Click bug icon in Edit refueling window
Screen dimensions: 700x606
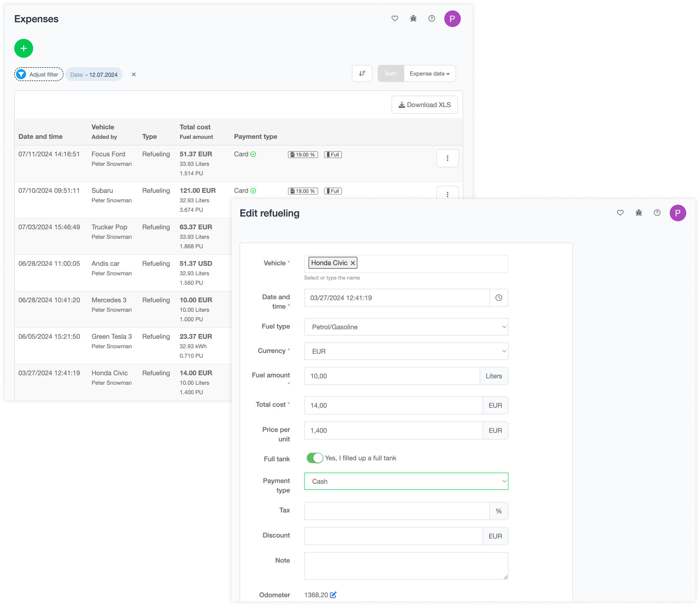point(639,213)
